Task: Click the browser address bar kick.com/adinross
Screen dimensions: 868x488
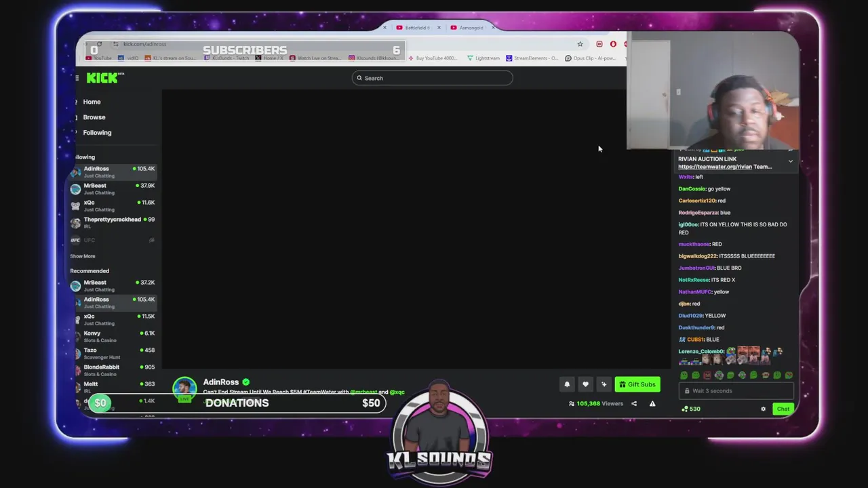Action: (145, 44)
